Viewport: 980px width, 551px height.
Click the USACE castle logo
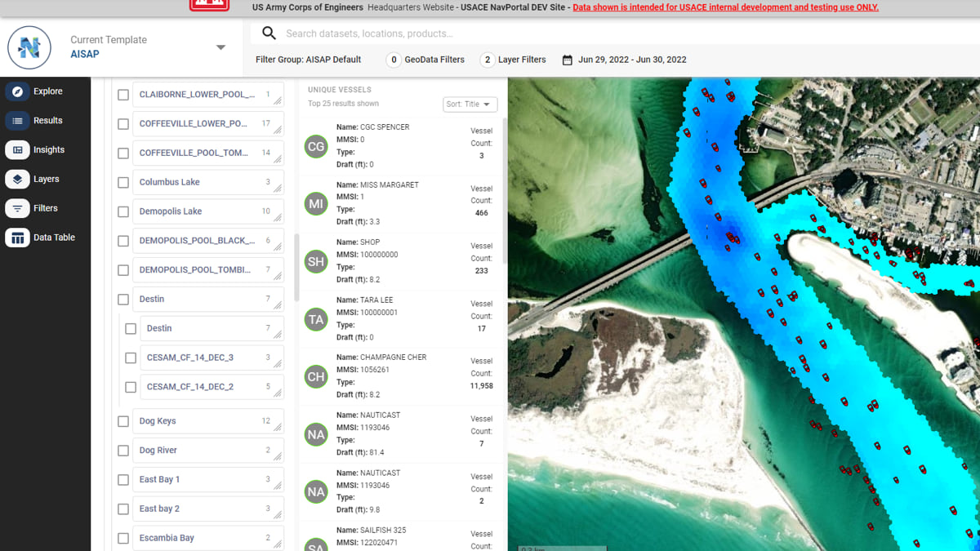(x=209, y=4)
